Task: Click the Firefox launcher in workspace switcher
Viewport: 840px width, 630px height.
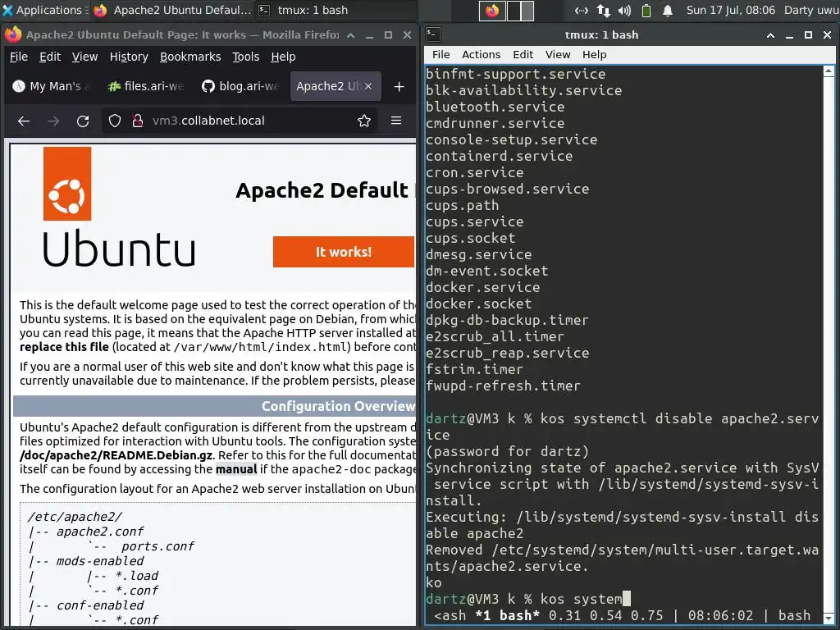Action: coord(492,11)
